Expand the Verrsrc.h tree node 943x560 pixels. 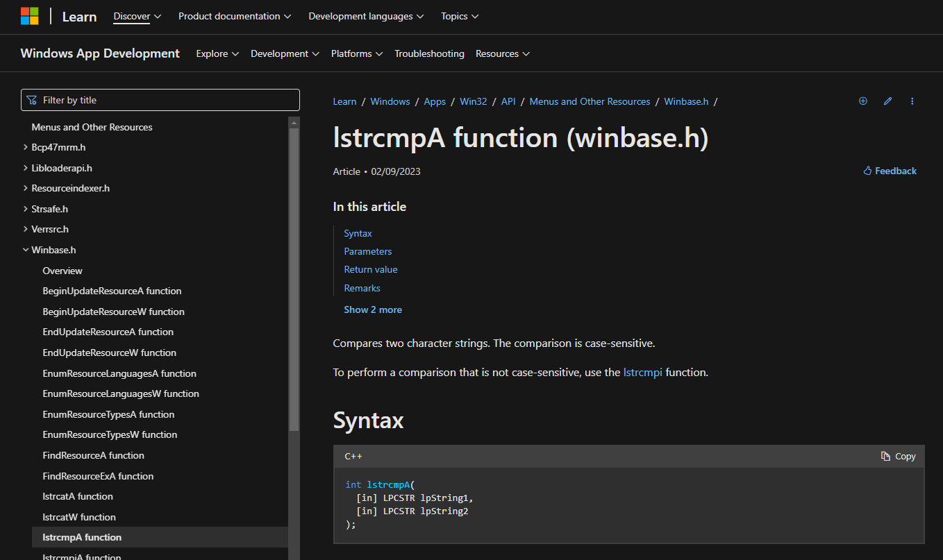click(26, 229)
